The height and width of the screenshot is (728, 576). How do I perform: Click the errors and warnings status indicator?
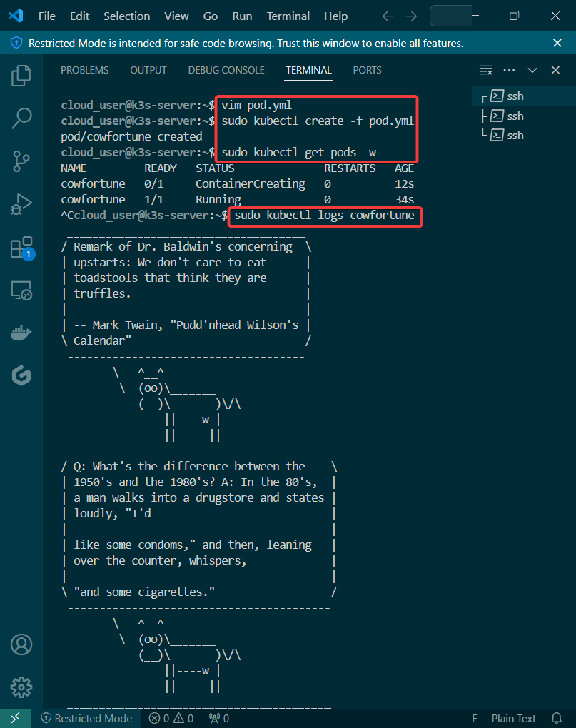coord(171,718)
